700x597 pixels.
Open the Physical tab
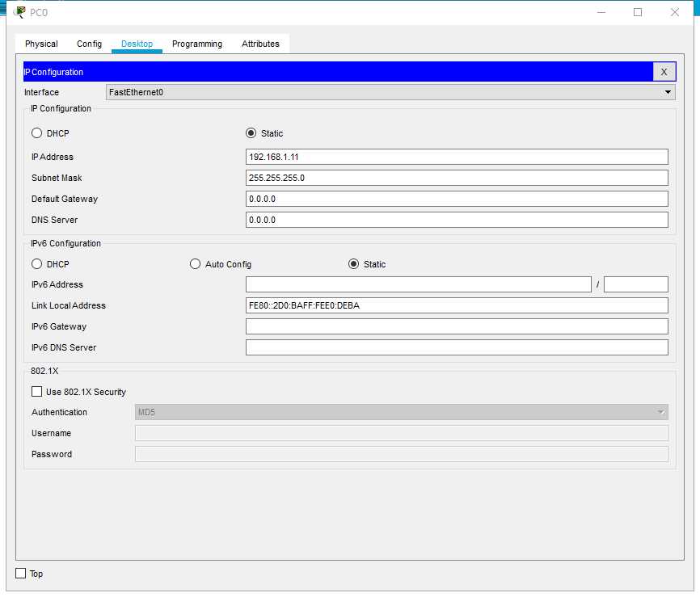[41, 44]
